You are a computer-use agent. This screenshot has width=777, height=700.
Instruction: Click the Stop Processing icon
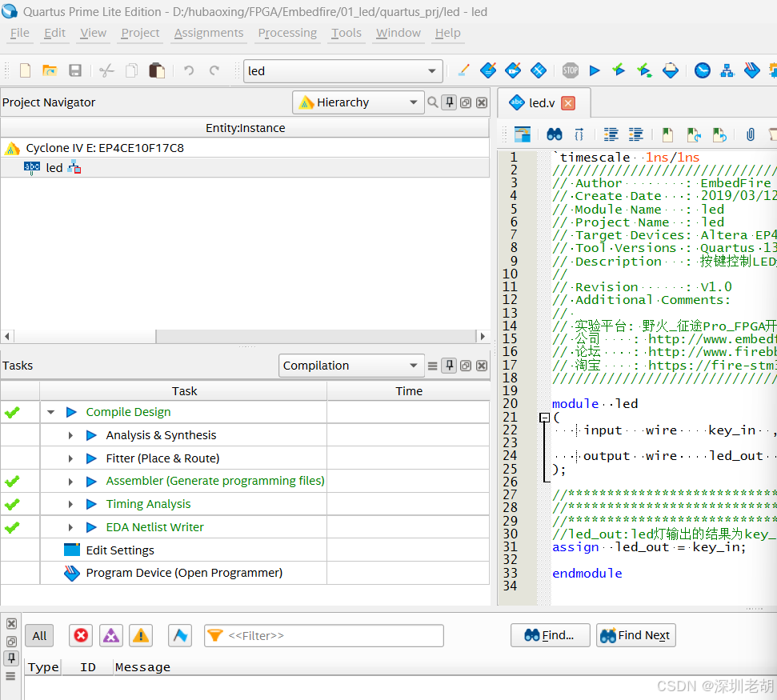click(x=570, y=70)
